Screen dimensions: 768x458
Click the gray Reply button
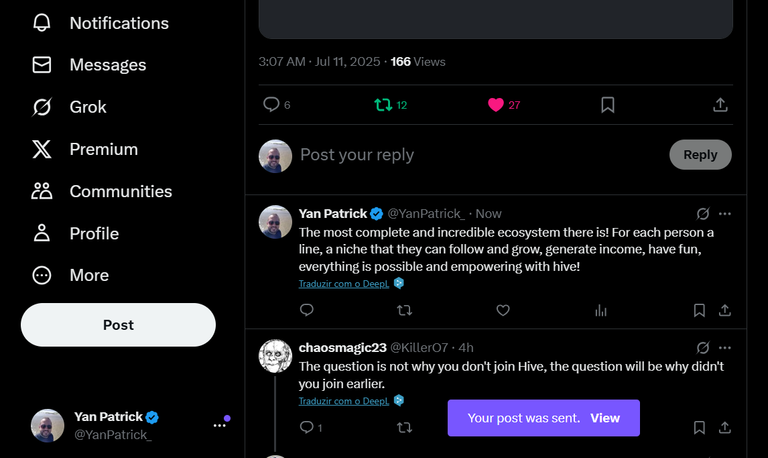pos(700,155)
